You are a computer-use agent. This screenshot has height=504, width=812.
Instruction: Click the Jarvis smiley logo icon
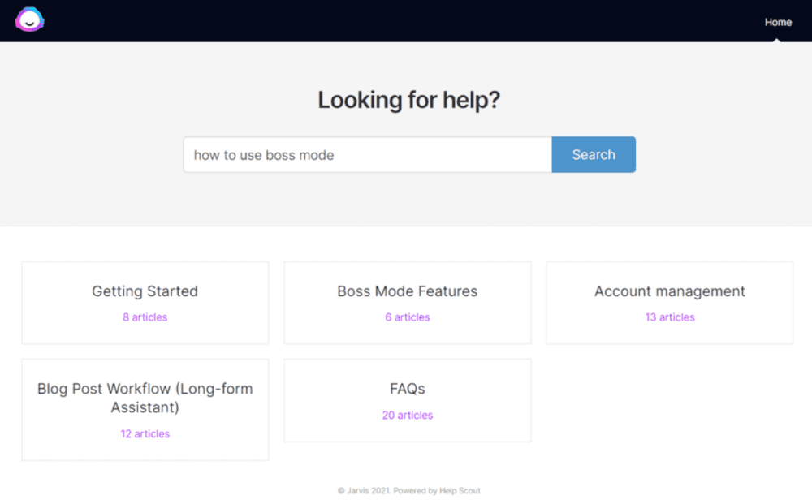[29, 19]
